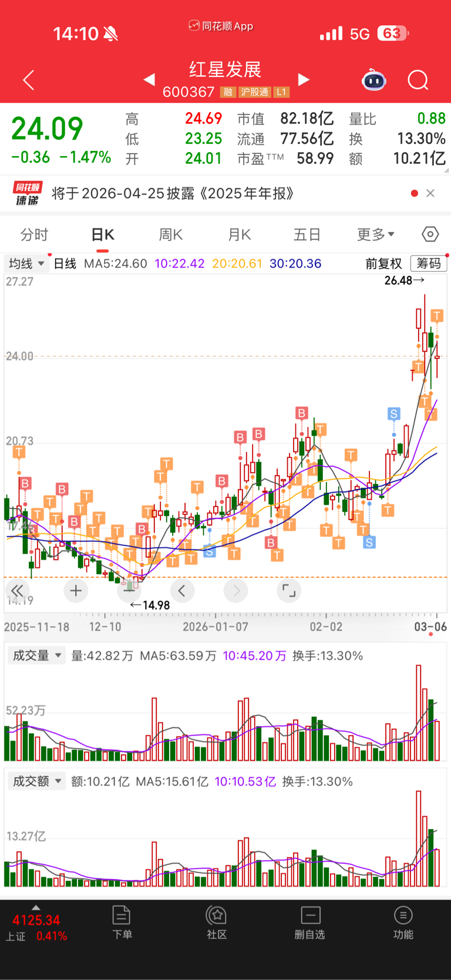This screenshot has width=451, height=980.
Task: Tap 删自选 remove from watchlist
Action: [309, 922]
